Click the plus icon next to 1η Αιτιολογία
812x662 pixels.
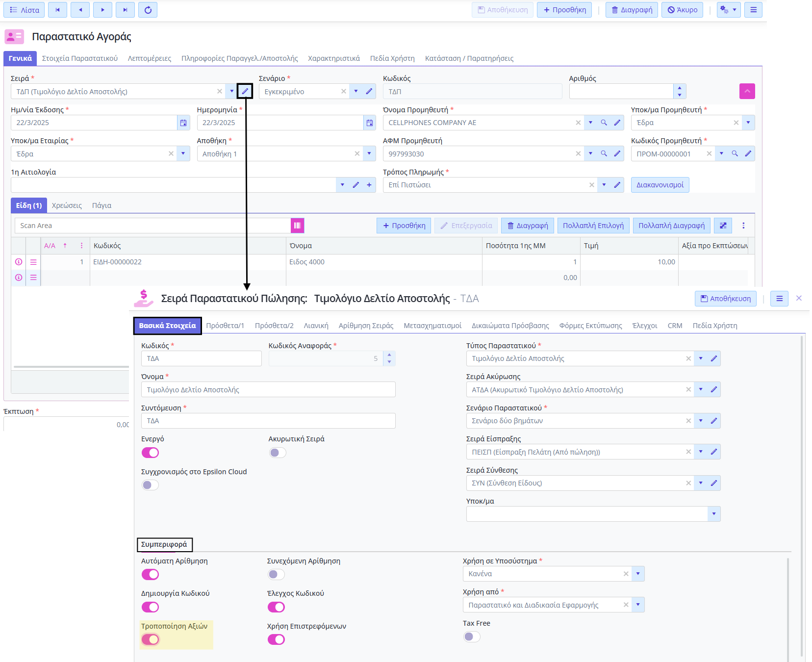369,185
